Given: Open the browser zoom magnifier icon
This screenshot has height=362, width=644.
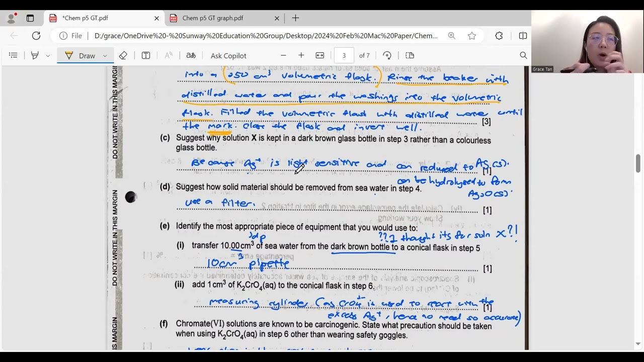Looking at the screenshot, I should pos(452,36).
